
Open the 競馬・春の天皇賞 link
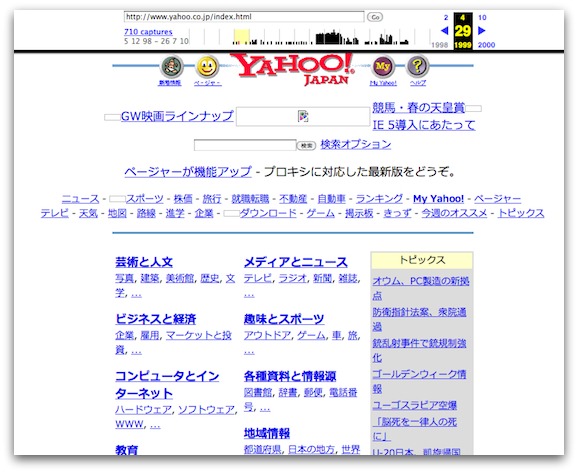point(418,108)
